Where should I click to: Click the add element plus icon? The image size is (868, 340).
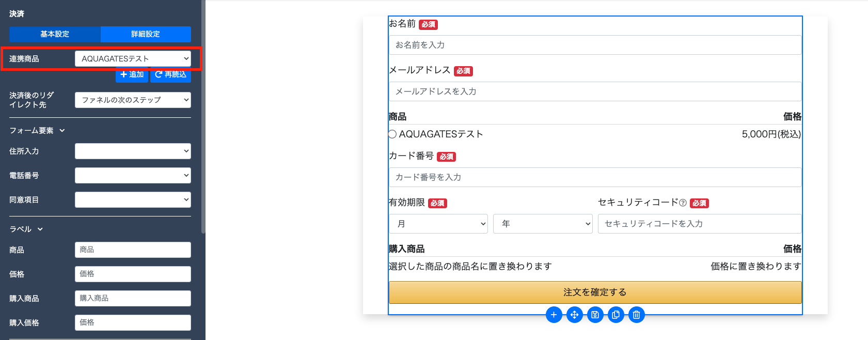click(x=554, y=315)
